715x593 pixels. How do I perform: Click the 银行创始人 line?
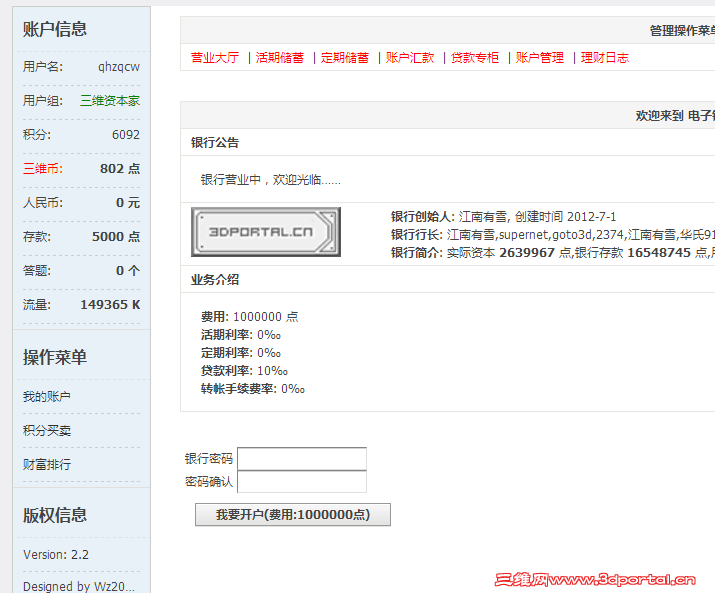(503, 216)
